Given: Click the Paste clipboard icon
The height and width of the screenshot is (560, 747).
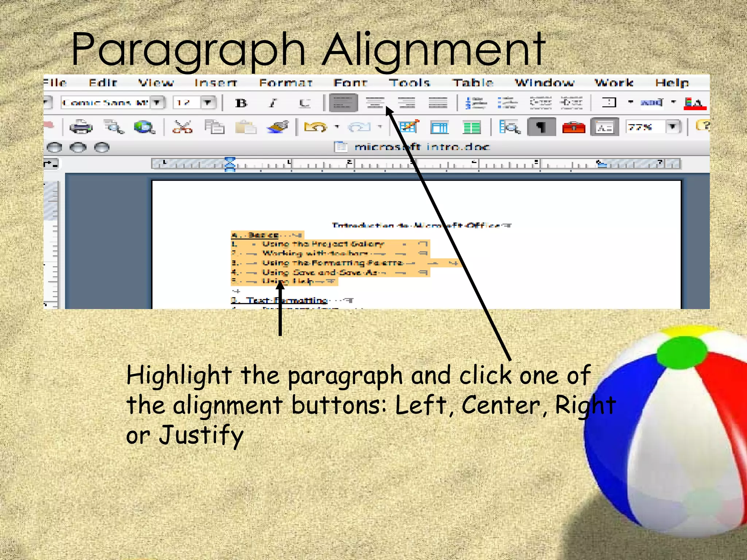Looking at the screenshot, I should click(246, 127).
